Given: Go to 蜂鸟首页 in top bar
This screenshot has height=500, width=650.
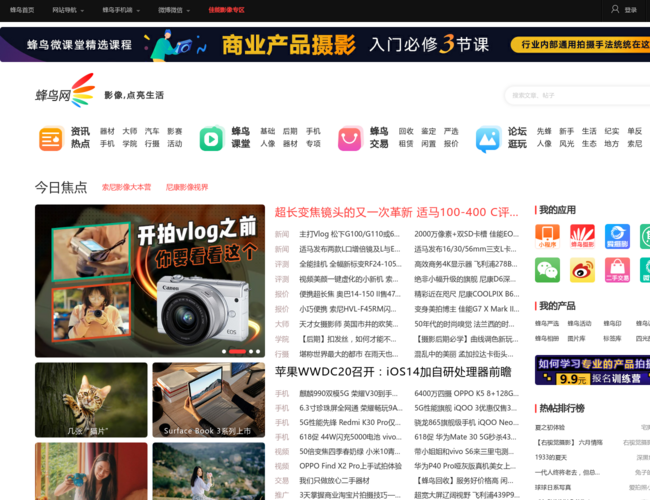Looking at the screenshot, I should point(21,9).
